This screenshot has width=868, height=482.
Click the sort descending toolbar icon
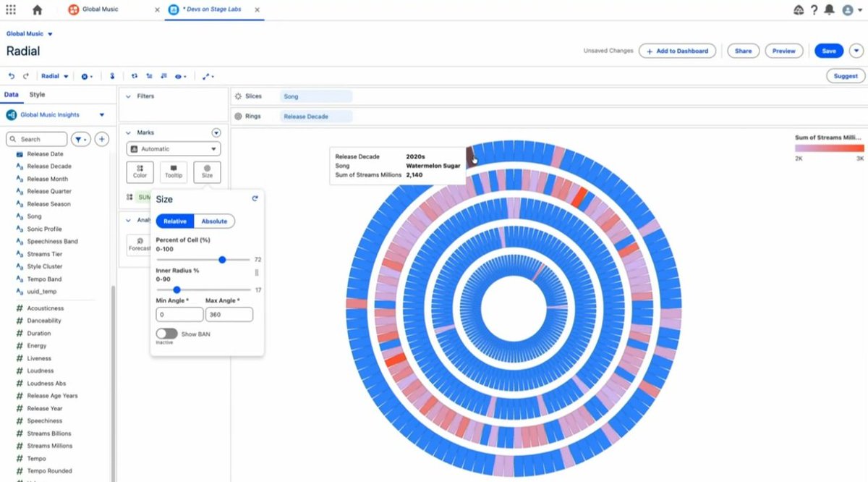[163, 76]
